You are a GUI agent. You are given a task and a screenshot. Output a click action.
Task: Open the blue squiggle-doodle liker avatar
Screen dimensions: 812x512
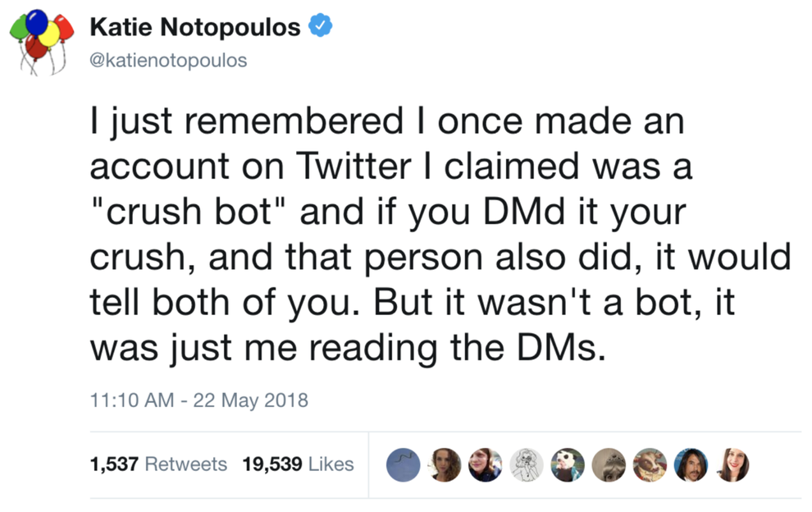click(403, 464)
